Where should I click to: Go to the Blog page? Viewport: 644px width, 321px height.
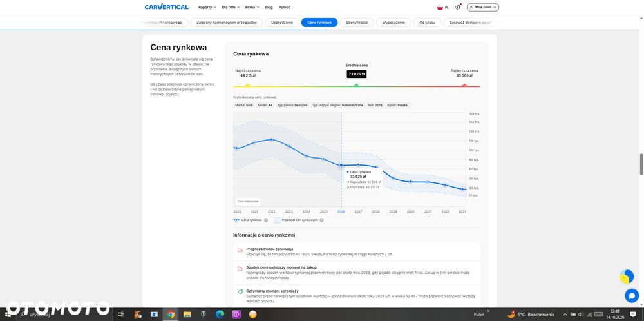(269, 7)
